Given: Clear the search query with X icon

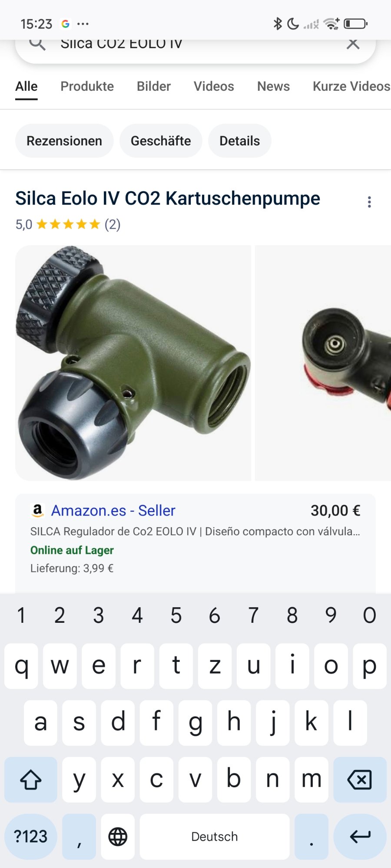Looking at the screenshot, I should 353,43.
